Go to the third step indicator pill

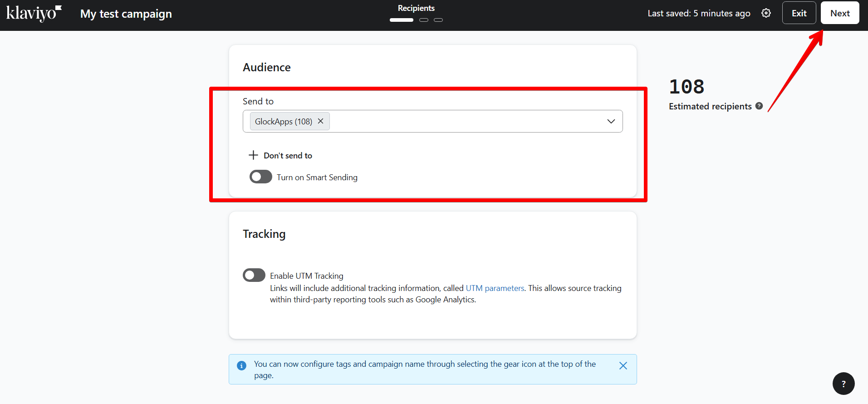point(438,20)
